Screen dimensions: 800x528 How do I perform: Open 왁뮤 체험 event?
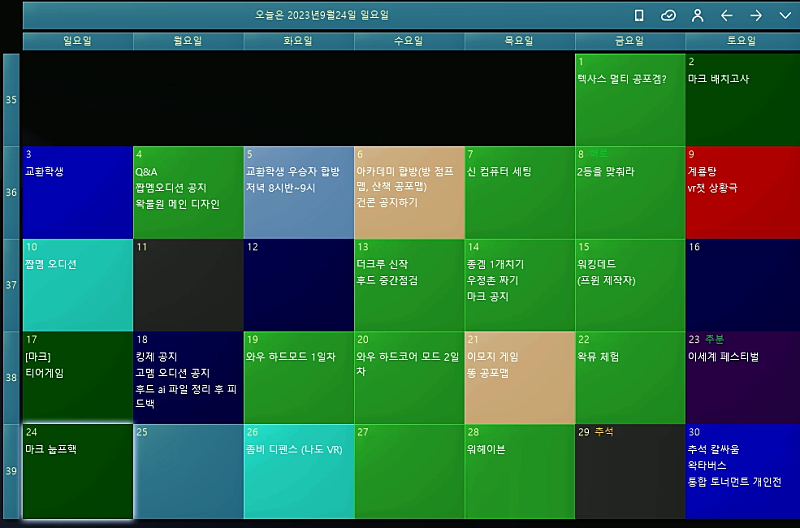coord(598,357)
